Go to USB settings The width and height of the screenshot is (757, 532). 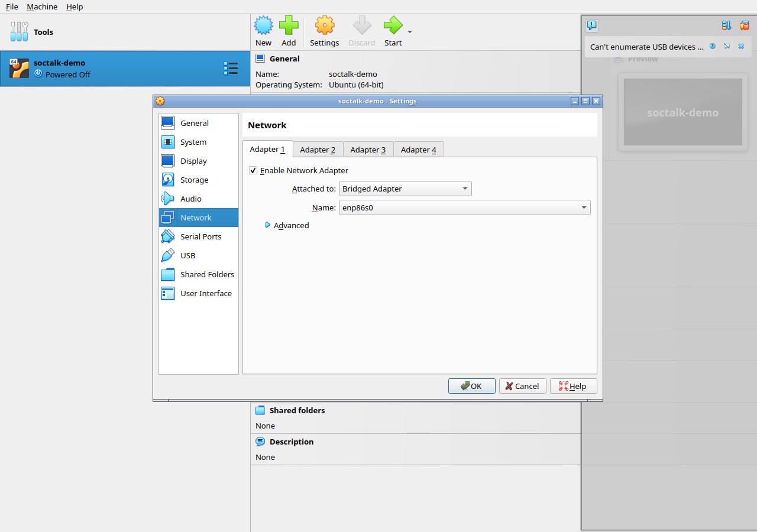coord(199,255)
